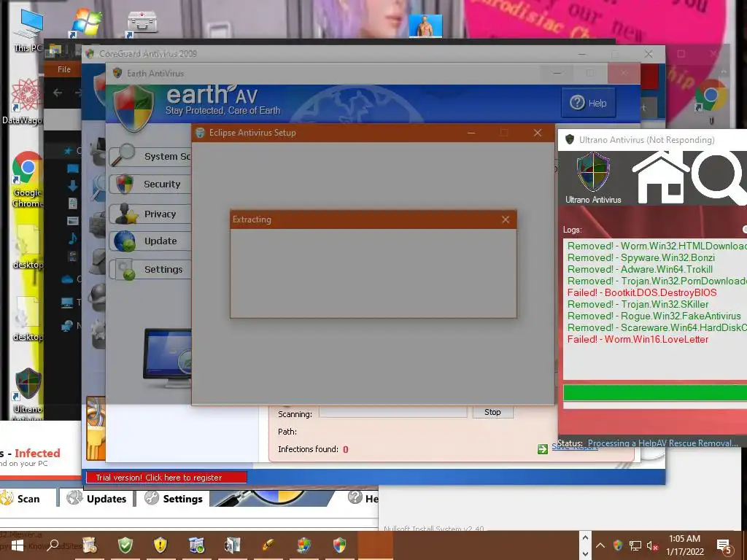Click the back arrow in File Explorer
747x560 pixels.
point(58,93)
